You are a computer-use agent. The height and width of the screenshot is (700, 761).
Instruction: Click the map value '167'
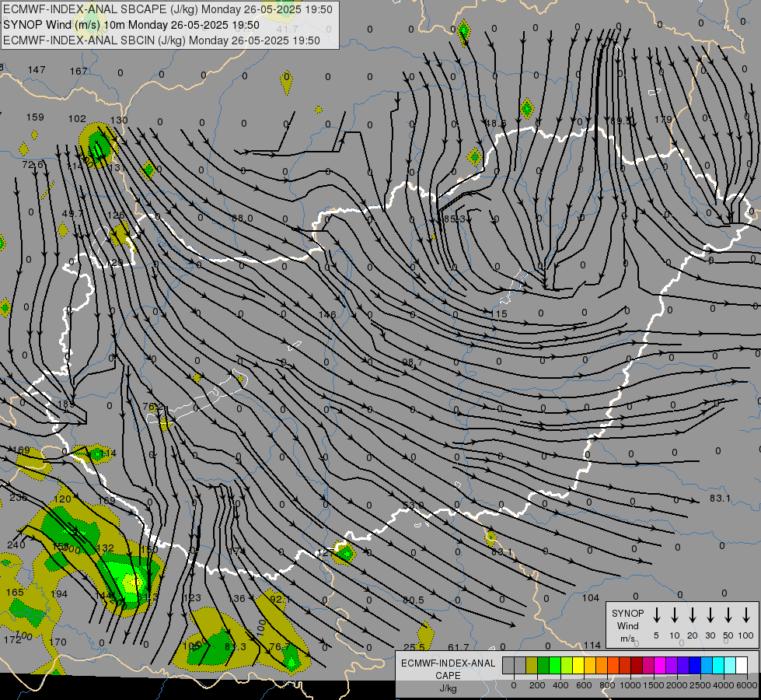(x=79, y=72)
